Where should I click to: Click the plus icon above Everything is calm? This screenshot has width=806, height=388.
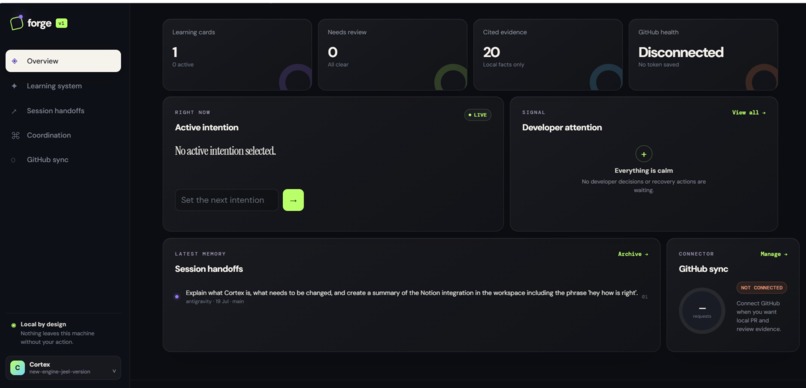click(644, 154)
